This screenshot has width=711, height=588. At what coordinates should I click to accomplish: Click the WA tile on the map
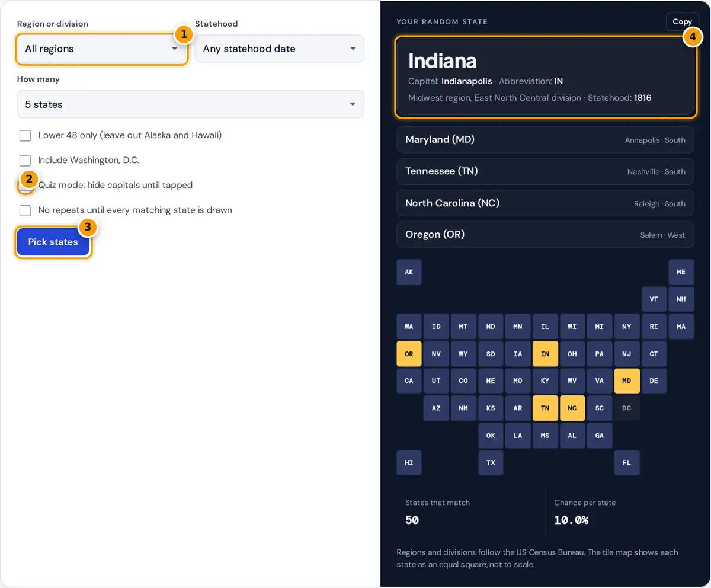409,327
